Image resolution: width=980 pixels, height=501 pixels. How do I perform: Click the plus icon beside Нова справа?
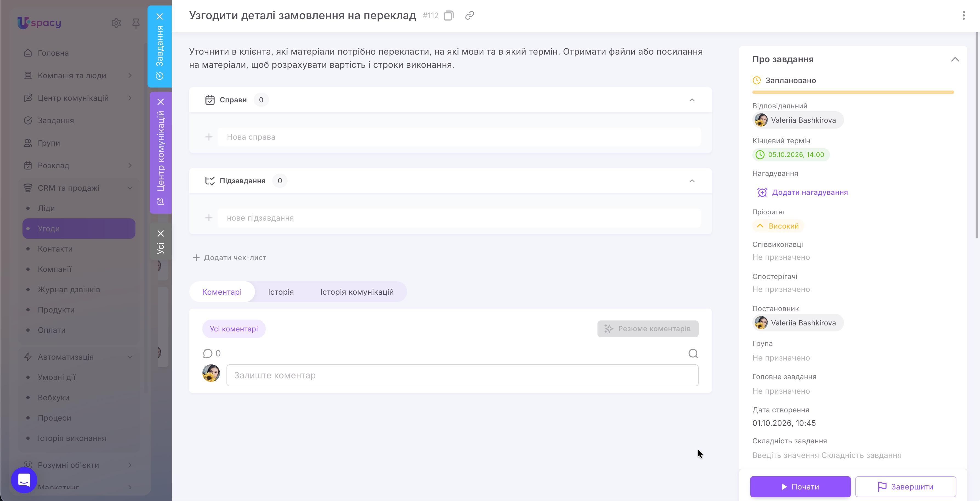pos(208,137)
